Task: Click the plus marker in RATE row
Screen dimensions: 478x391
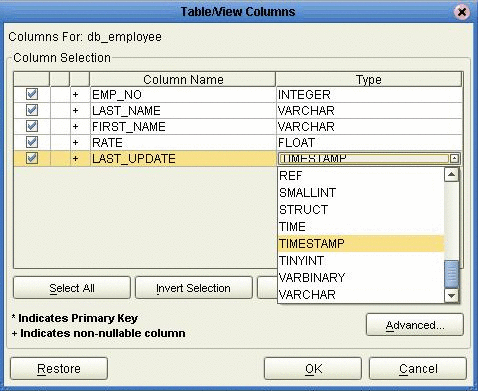Action: [76, 143]
